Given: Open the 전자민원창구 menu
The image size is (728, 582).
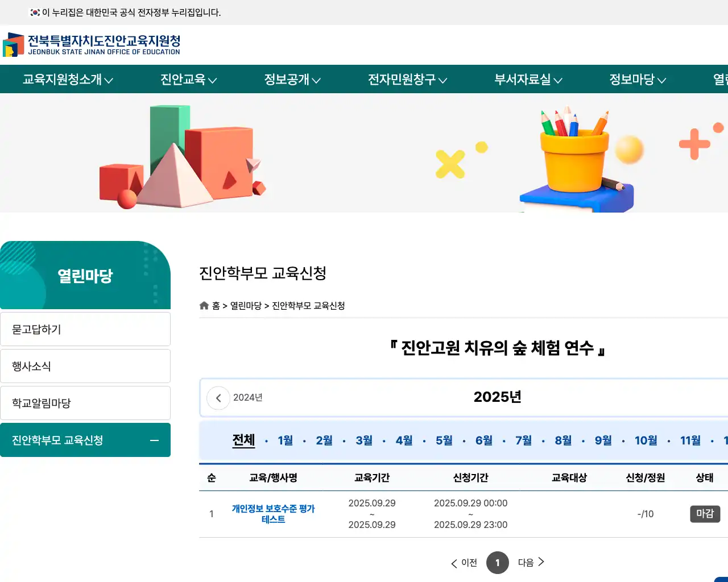Looking at the screenshot, I should (407, 80).
